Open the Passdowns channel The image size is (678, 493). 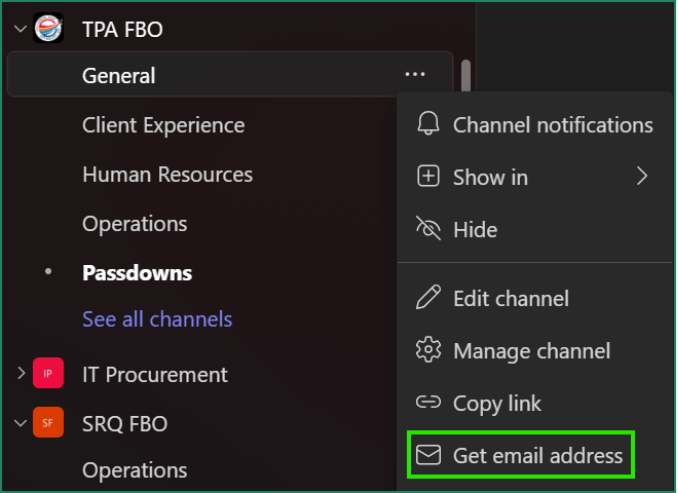[137, 272]
